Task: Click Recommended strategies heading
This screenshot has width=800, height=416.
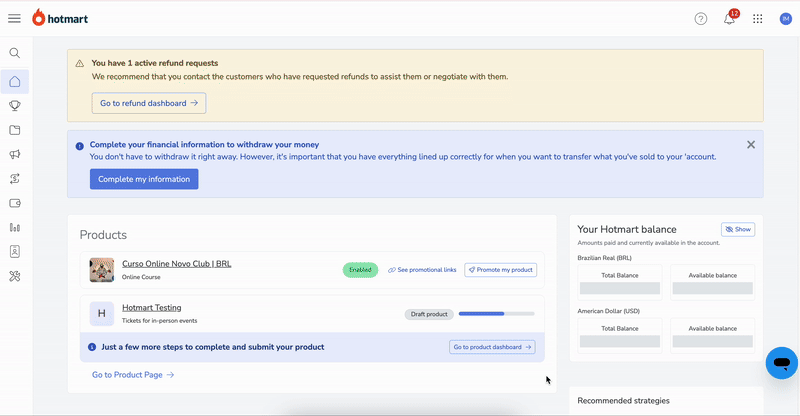Action: pyautogui.click(x=623, y=401)
